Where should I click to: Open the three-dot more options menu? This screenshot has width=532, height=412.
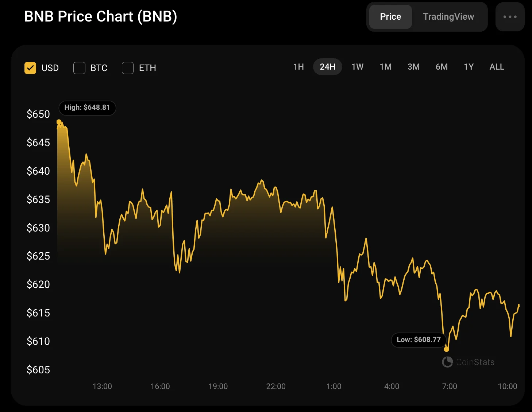(x=510, y=17)
